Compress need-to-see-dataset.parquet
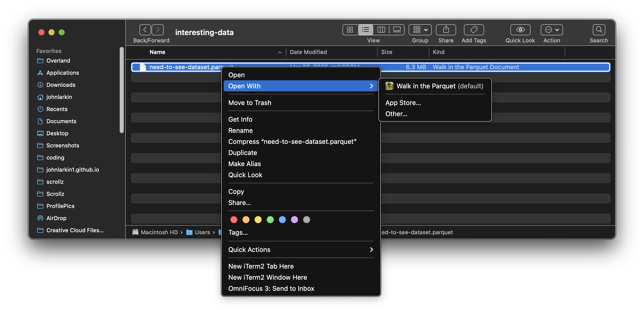 click(x=301, y=142)
